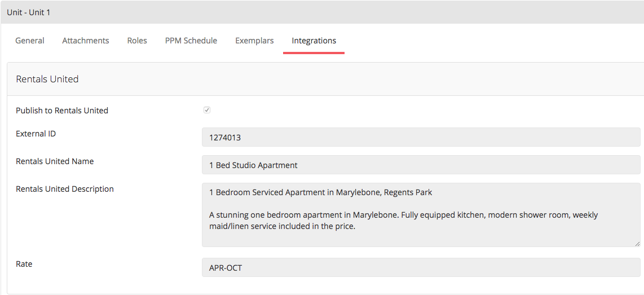
Task: Grab the description text area resize handle
Action: [637, 244]
